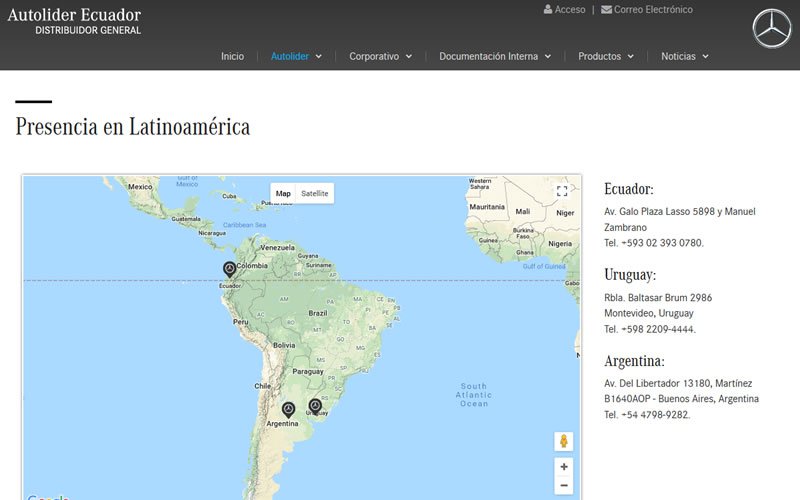Screen dimensions: 800x500
Task: Click Brazil on the map
Action: (318, 313)
